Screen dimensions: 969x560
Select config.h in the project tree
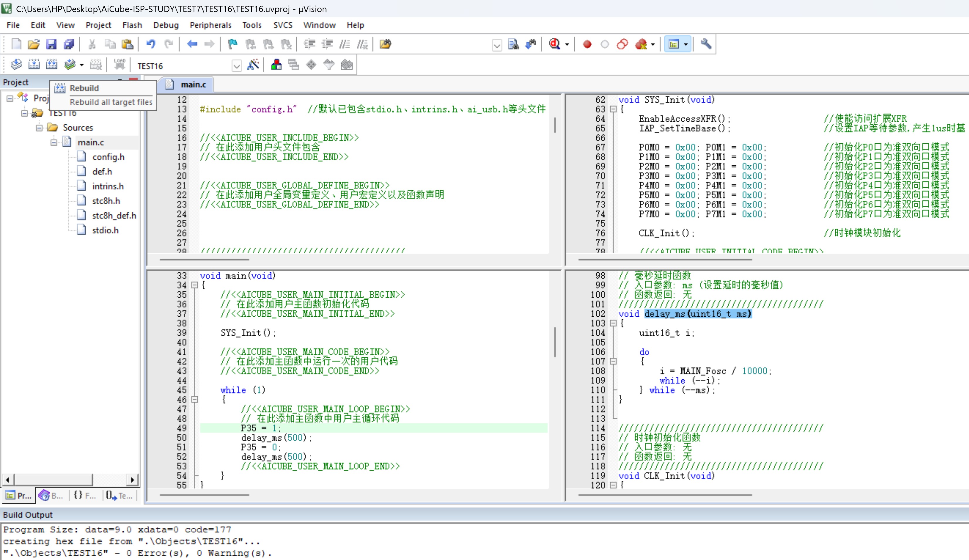point(108,157)
